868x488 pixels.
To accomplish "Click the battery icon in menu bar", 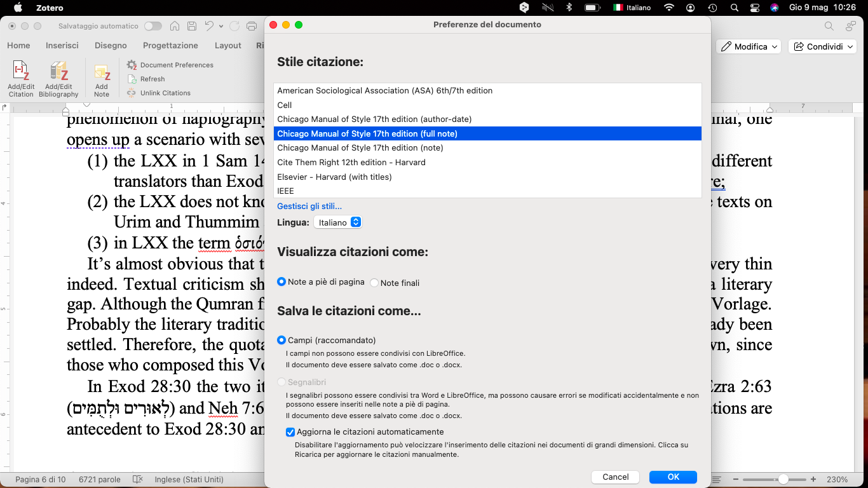I will click(x=592, y=8).
